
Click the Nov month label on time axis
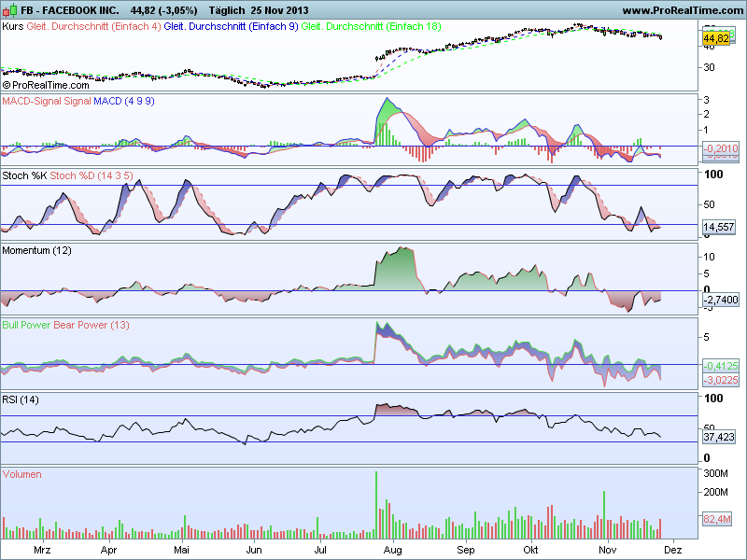click(608, 550)
